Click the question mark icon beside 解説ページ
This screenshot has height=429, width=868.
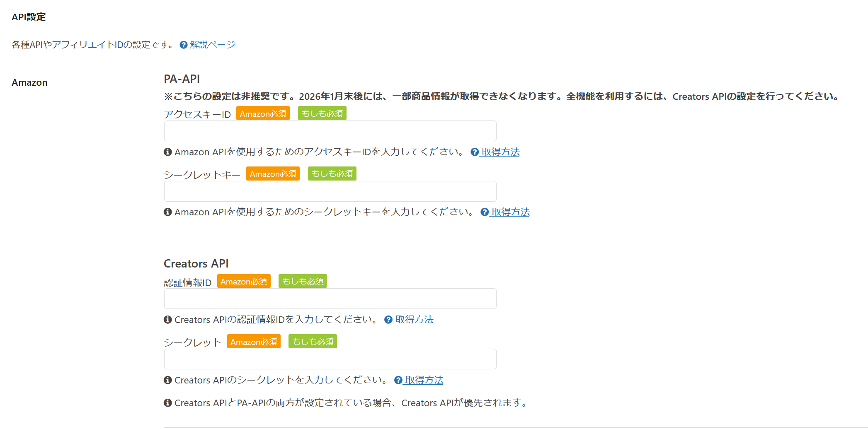click(x=184, y=45)
